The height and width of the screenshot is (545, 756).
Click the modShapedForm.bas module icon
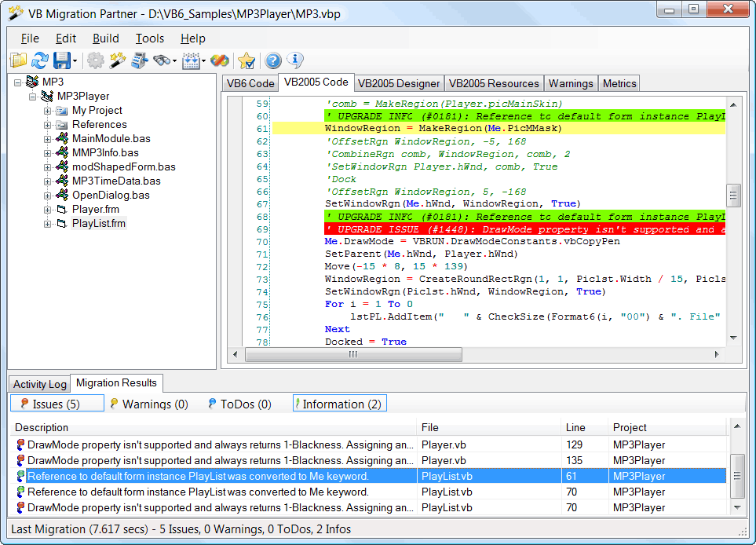pos(62,166)
